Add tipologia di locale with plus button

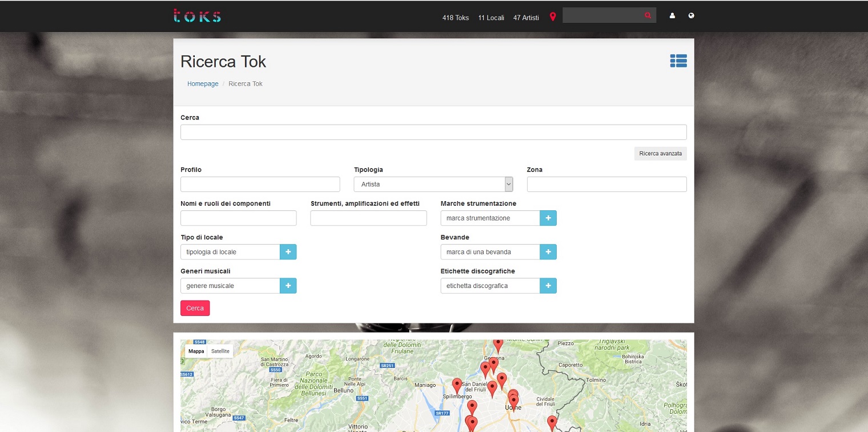click(x=288, y=252)
